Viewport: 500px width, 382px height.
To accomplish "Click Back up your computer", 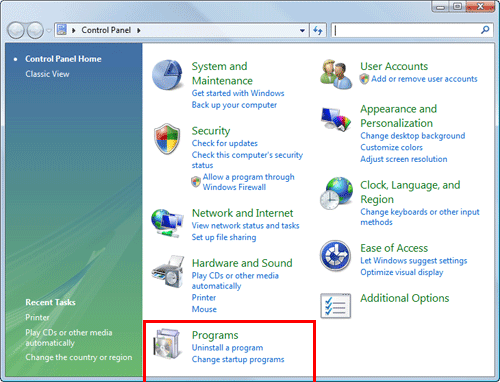I will (234, 105).
